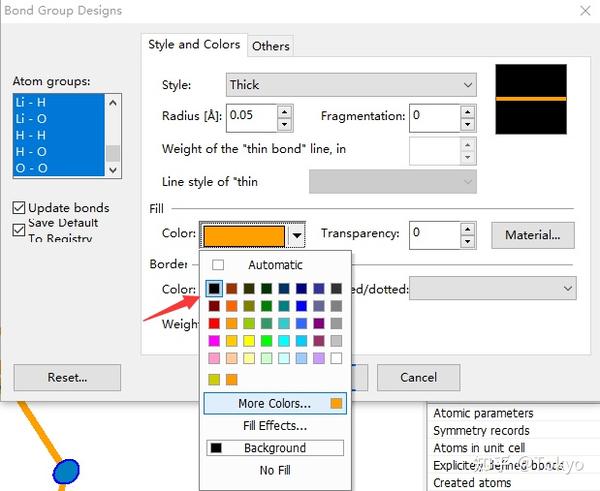Pick the black swatch in the color grid
The image size is (600, 491).
click(x=214, y=288)
